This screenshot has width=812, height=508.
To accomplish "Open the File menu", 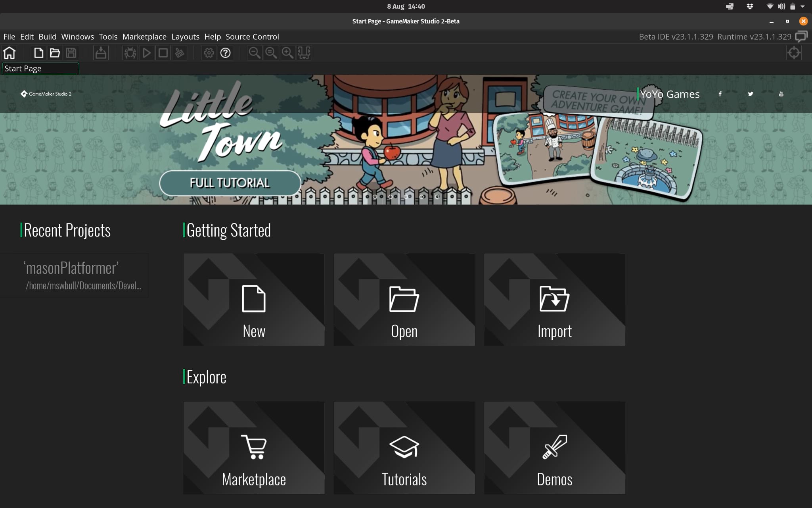I will [x=9, y=37].
